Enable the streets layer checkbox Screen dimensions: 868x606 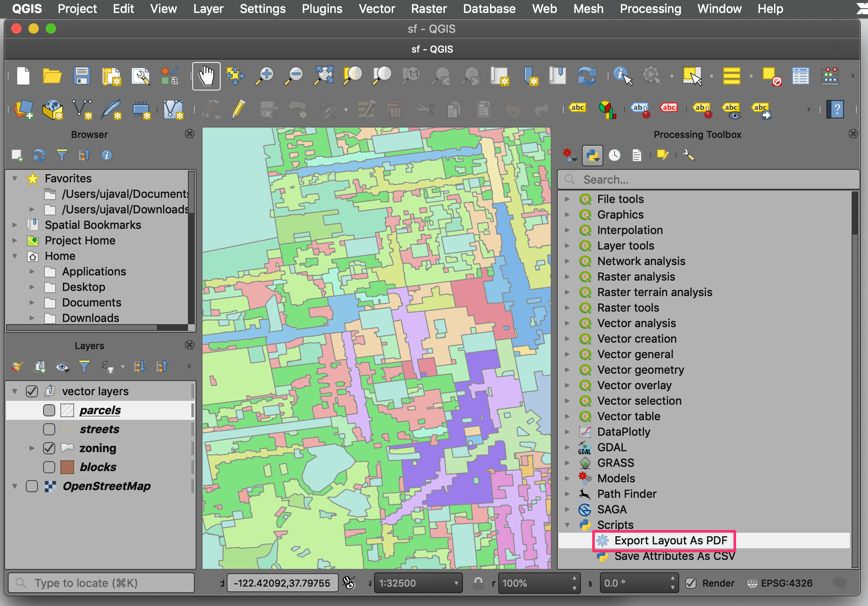pos(49,429)
